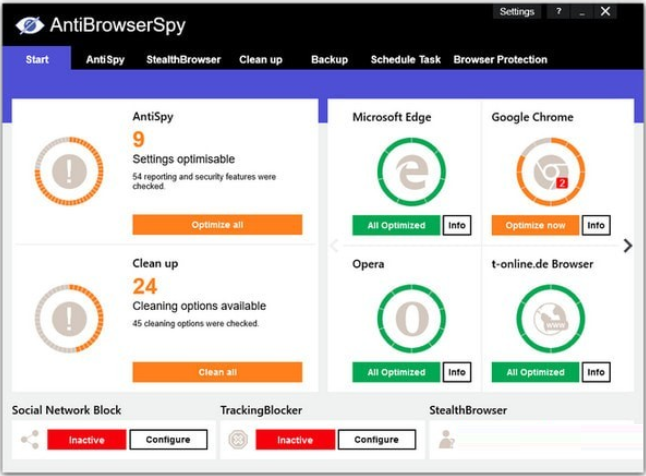Click the TrackingBlocker heading
The height and width of the screenshot is (476, 646).
coord(261,410)
